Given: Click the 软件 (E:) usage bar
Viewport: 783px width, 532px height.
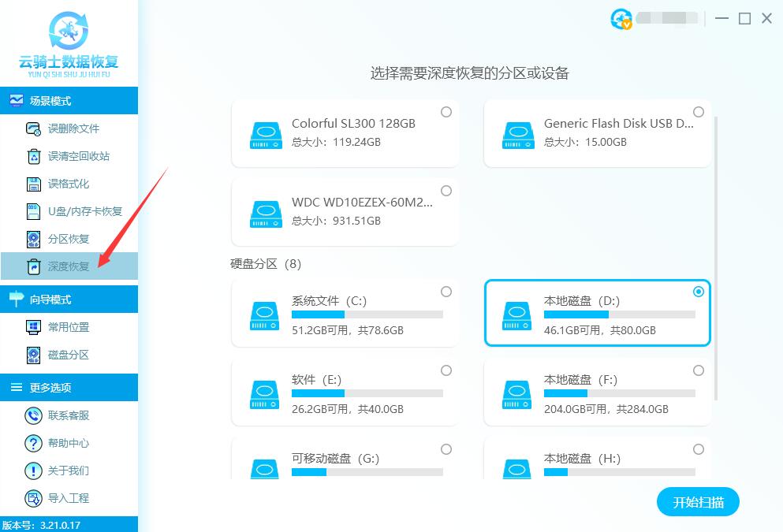Looking at the screenshot, I should (367, 393).
